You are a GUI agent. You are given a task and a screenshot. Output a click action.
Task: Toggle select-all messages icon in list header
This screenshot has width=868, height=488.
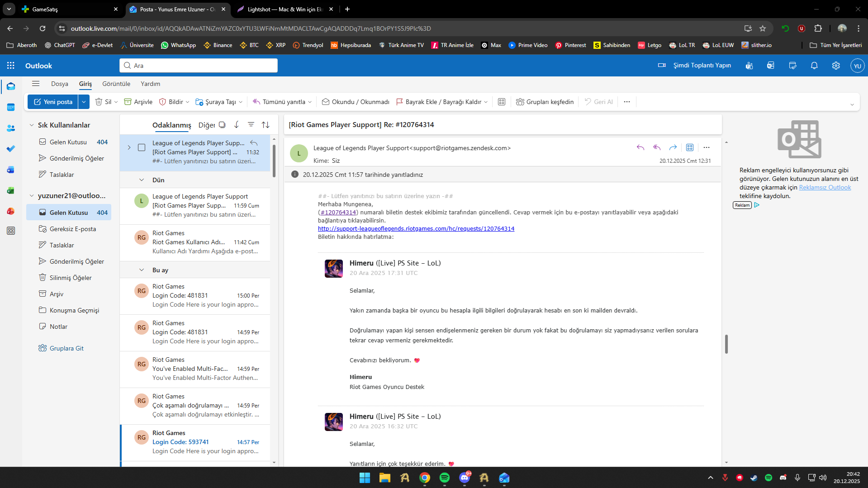(x=222, y=124)
